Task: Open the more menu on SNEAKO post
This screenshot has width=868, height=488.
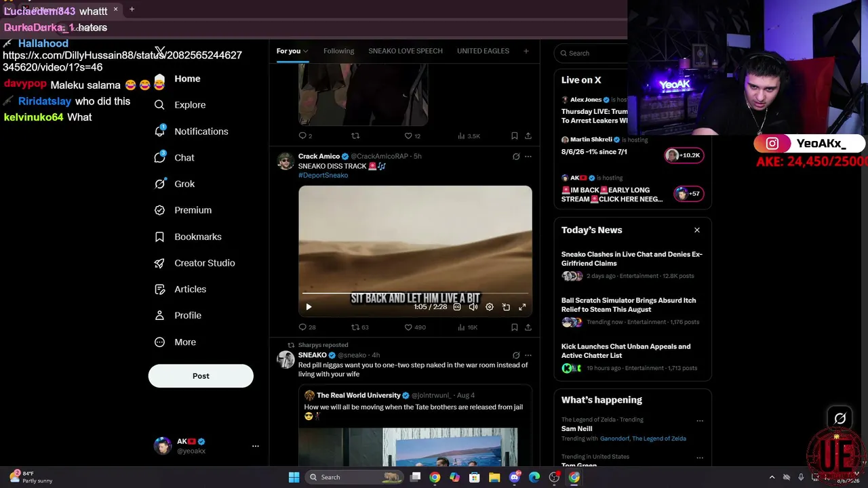Action: tap(528, 355)
